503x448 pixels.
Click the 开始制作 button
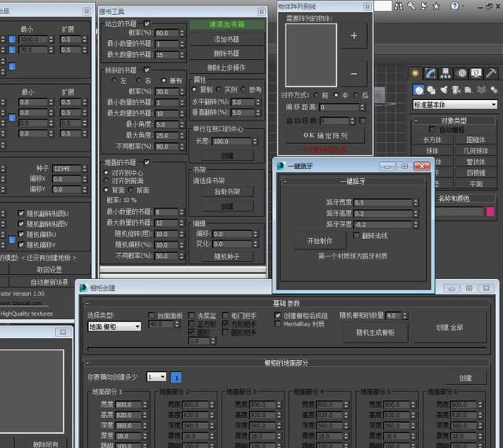[319, 241]
